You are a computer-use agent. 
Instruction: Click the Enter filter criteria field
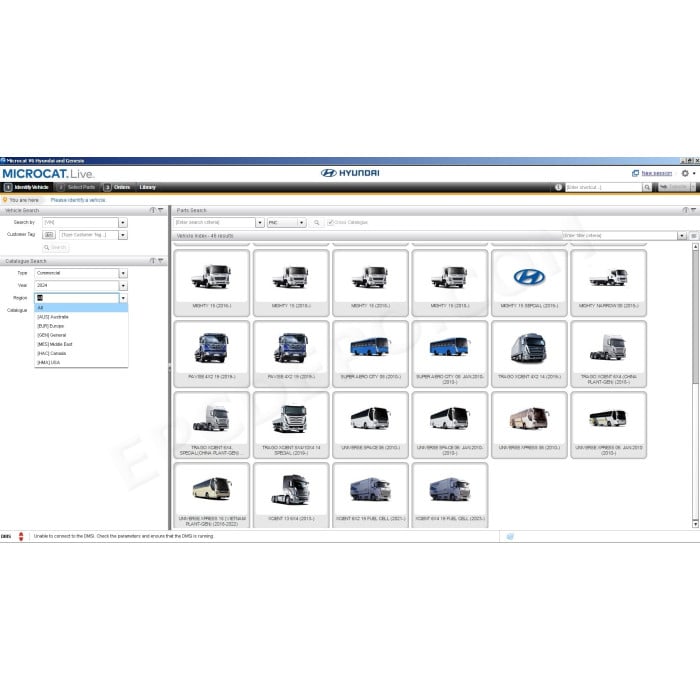(620, 236)
